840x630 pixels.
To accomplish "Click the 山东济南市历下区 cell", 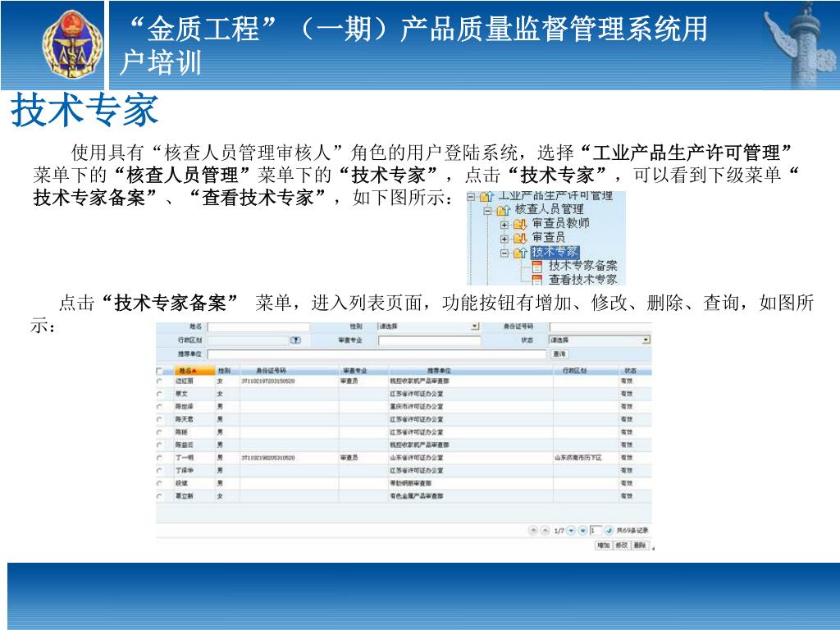I will pyautogui.click(x=577, y=458).
